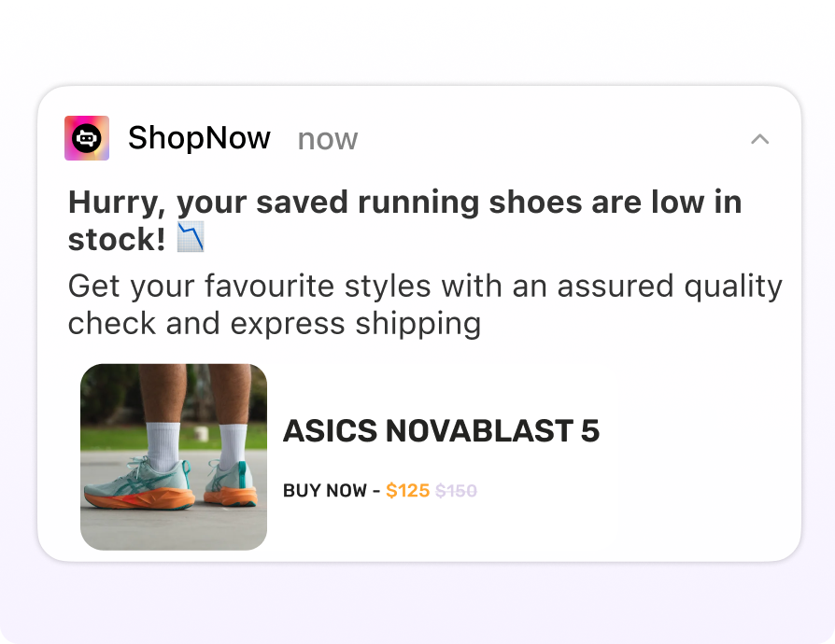Select the struck-through $150 original price
The height and width of the screenshot is (644, 835).
click(457, 489)
